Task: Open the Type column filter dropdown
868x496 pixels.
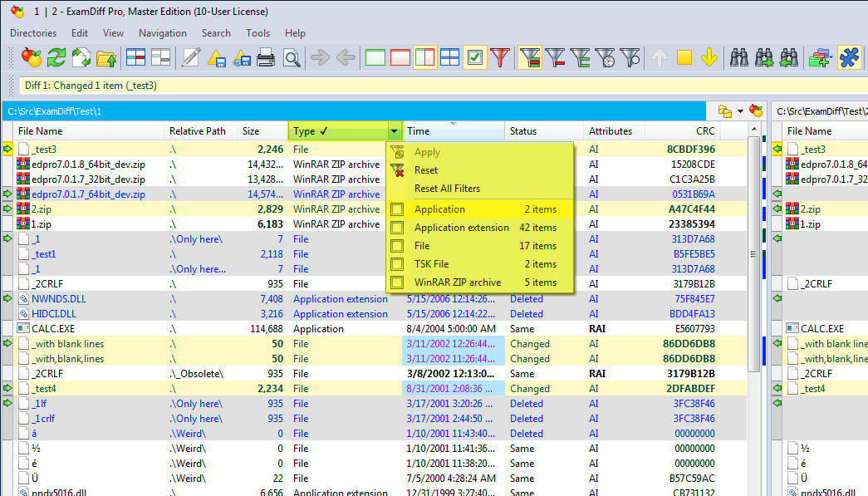Action: click(x=395, y=130)
